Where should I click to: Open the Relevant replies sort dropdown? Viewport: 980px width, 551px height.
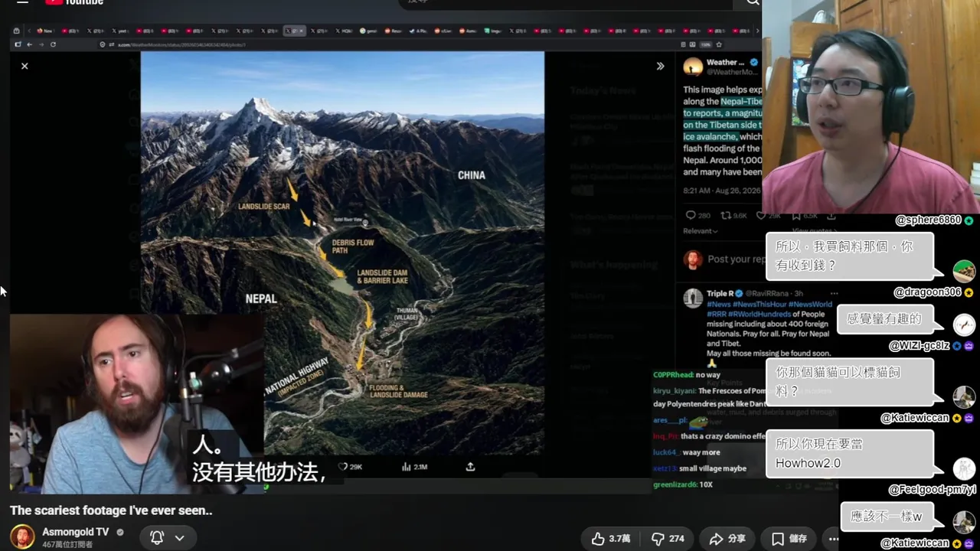click(701, 230)
